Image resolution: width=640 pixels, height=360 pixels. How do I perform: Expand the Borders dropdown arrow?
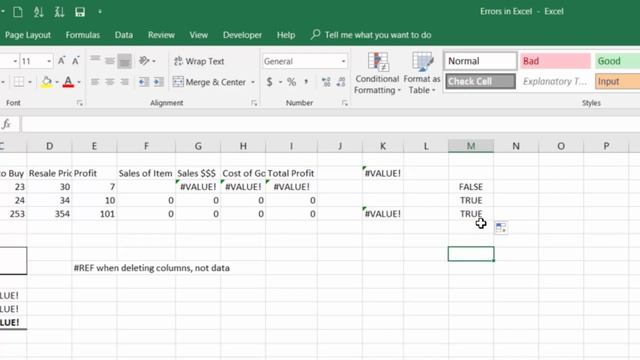coord(30,82)
